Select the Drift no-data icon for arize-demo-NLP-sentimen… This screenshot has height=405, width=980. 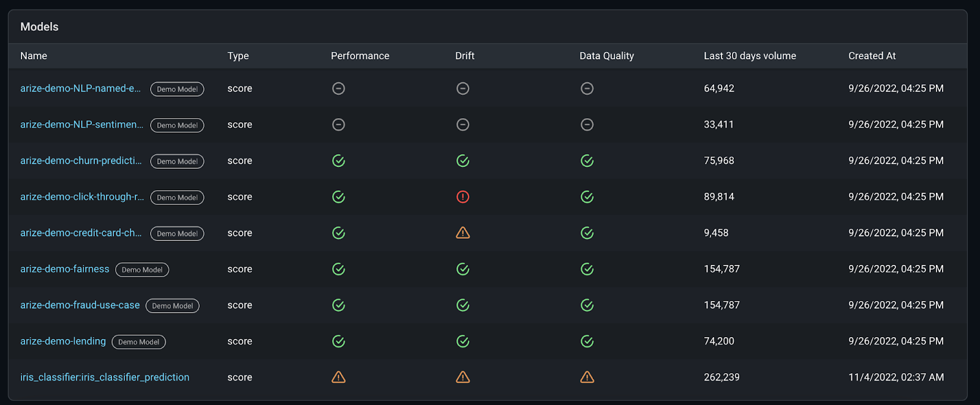[463, 125]
